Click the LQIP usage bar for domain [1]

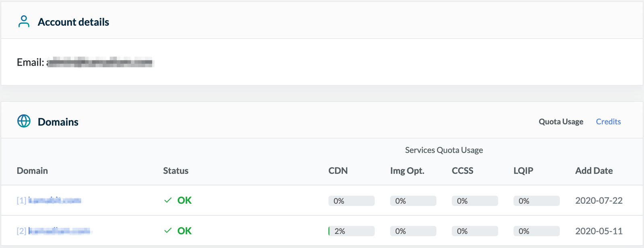coord(536,201)
